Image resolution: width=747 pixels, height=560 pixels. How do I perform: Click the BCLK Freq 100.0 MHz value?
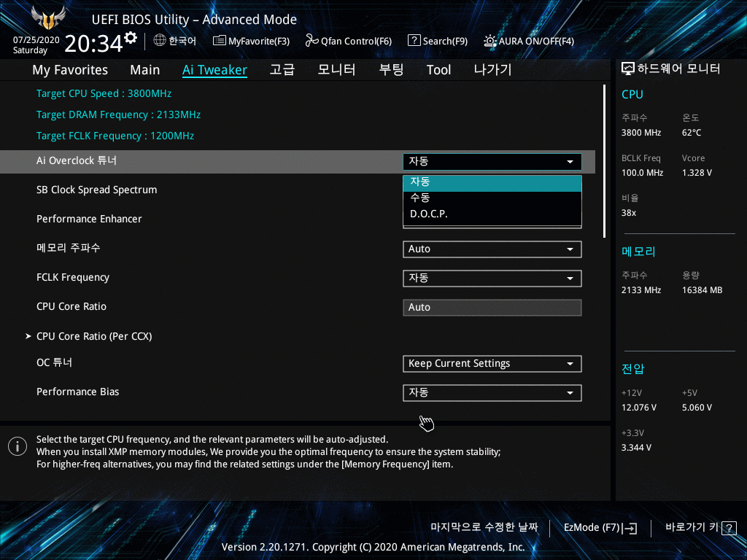tap(642, 173)
